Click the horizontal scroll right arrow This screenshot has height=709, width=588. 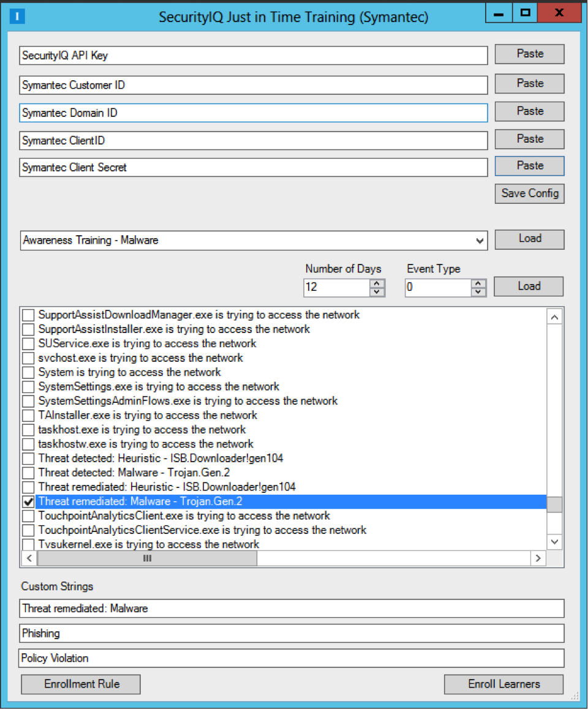coord(537,558)
